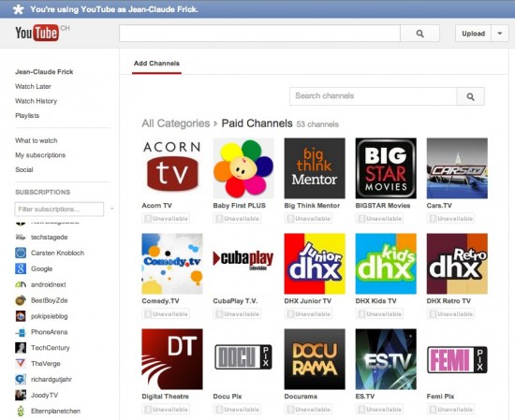Click the richardgutjahr avatar icon
The height and width of the screenshot is (420, 515).
point(21,380)
